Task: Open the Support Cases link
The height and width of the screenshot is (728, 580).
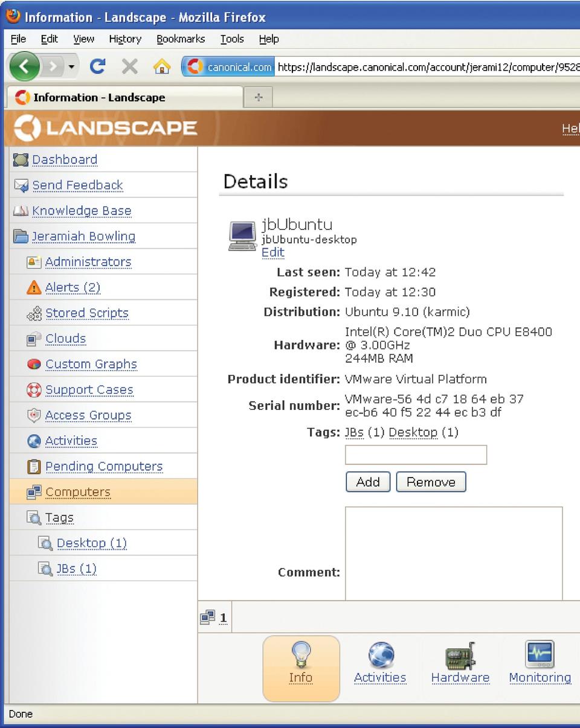Action: (x=89, y=390)
